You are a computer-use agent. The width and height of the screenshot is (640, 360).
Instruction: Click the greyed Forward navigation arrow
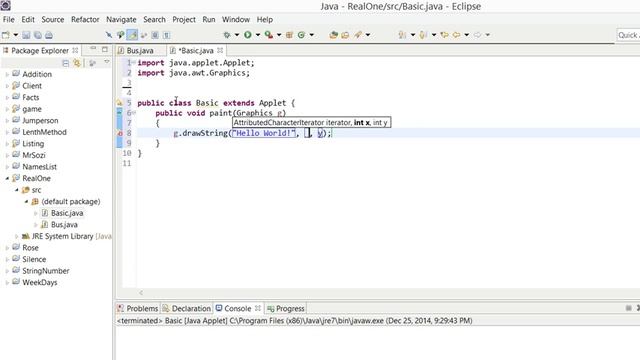tap(477, 35)
